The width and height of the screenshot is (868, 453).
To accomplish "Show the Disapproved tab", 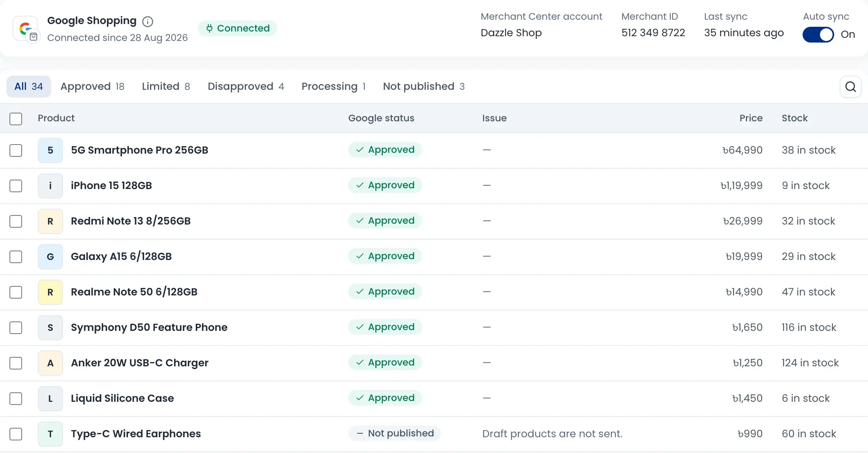I will point(246,87).
